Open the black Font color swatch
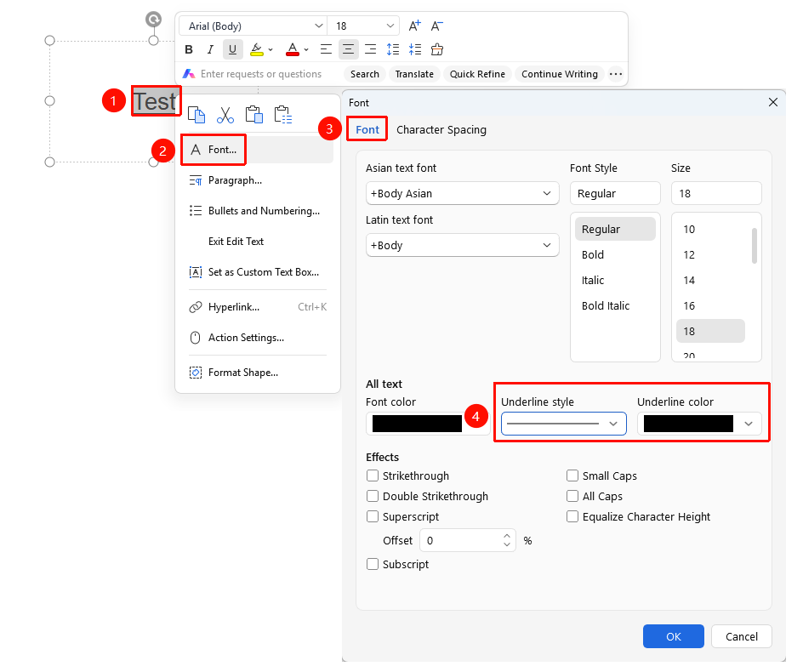This screenshot has width=803, height=672. 417,424
